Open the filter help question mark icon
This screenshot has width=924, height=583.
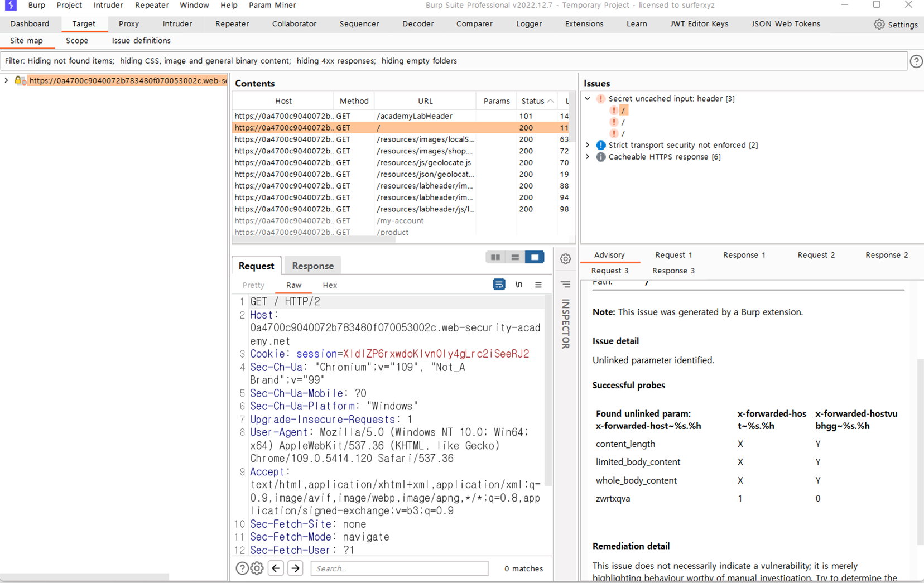pyautogui.click(x=916, y=61)
